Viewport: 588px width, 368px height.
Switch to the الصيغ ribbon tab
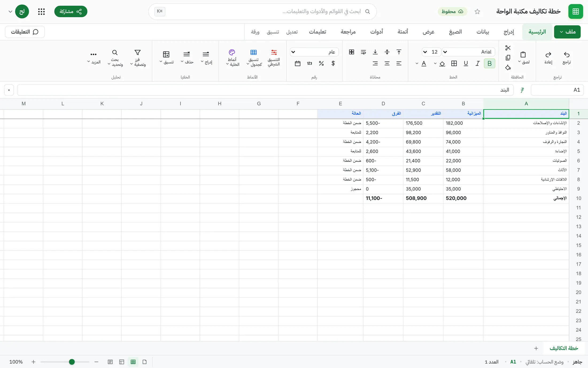[x=455, y=32]
